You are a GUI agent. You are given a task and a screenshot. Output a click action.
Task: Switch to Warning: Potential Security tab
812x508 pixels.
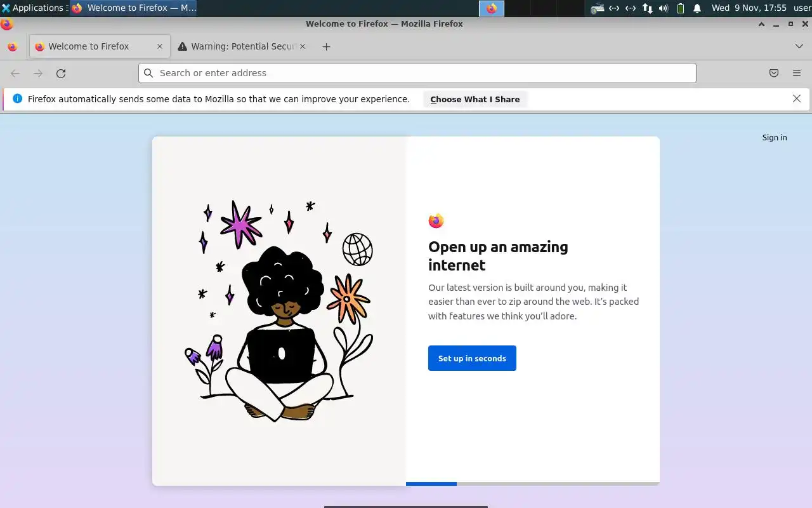(x=242, y=46)
